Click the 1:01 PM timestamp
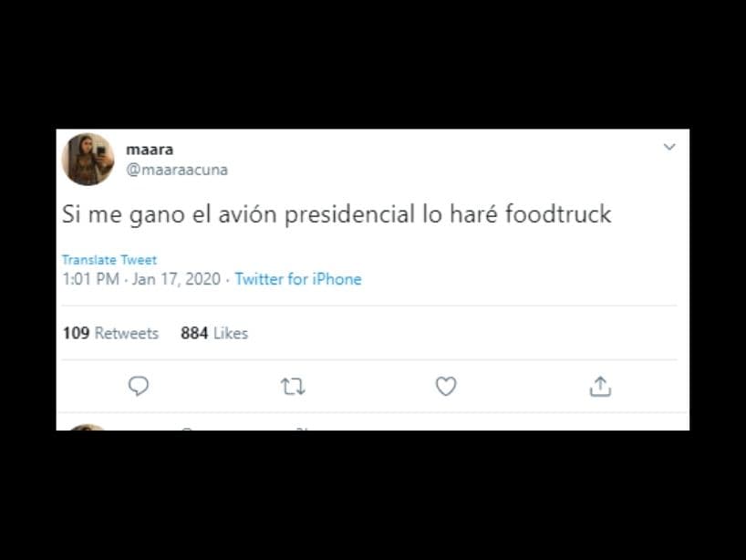The height and width of the screenshot is (560, 746). point(91,279)
